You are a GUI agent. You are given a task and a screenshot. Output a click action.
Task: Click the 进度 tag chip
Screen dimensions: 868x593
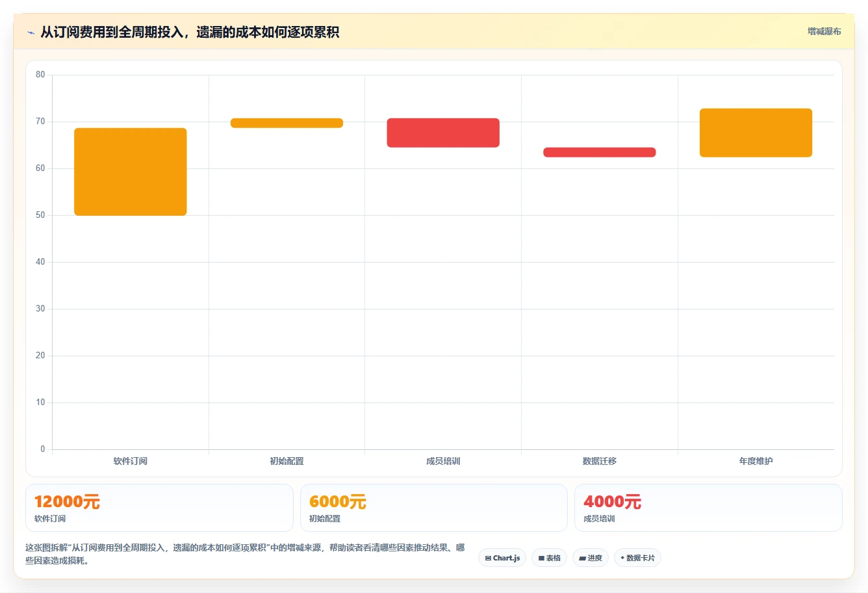[x=590, y=558]
